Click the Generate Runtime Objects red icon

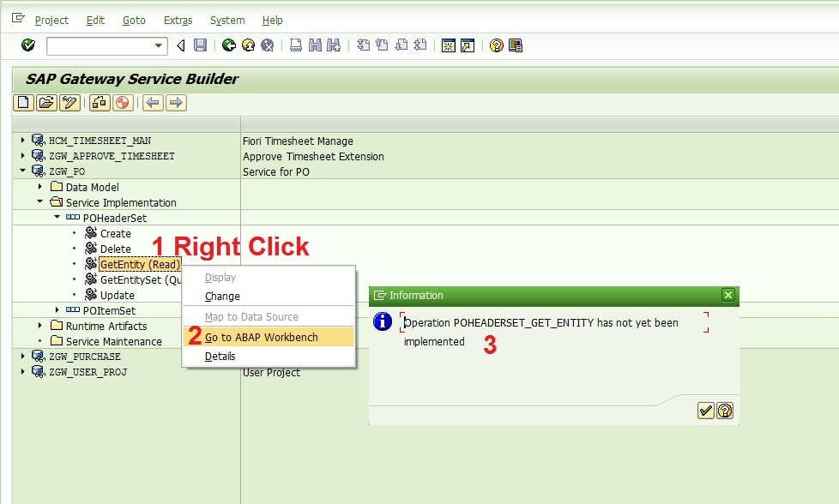[x=123, y=103]
